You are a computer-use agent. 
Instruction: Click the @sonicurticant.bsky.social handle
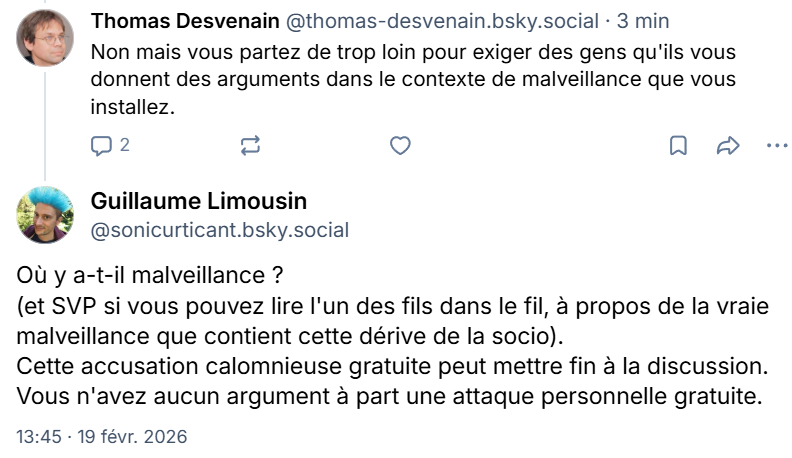pos(220,231)
